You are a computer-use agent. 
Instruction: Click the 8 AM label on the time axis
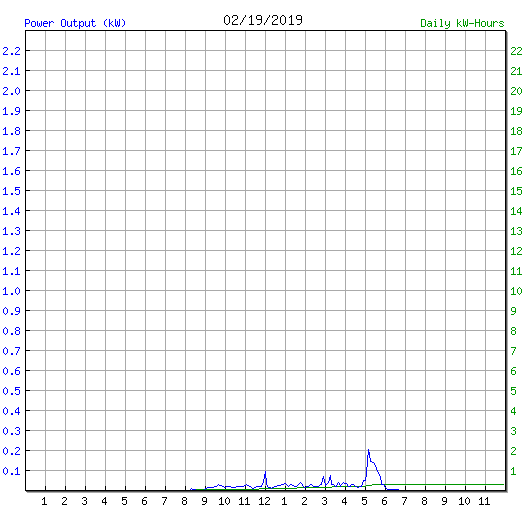pos(184,501)
